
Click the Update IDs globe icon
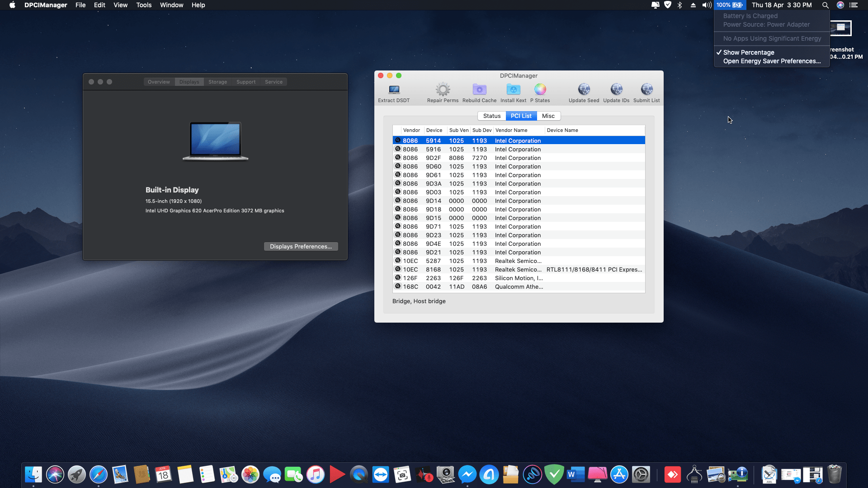coord(616,90)
